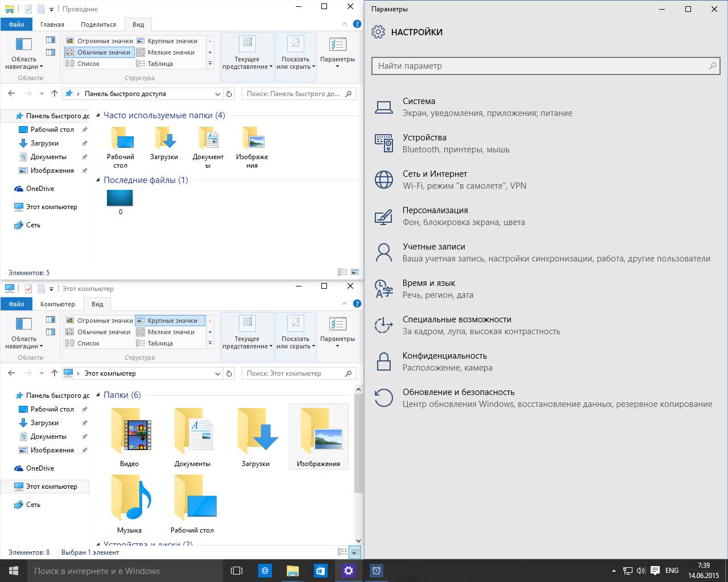Image resolution: width=728 pixels, height=582 pixels.
Task: Open Файл menu in Проводник window
Action: (16, 24)
